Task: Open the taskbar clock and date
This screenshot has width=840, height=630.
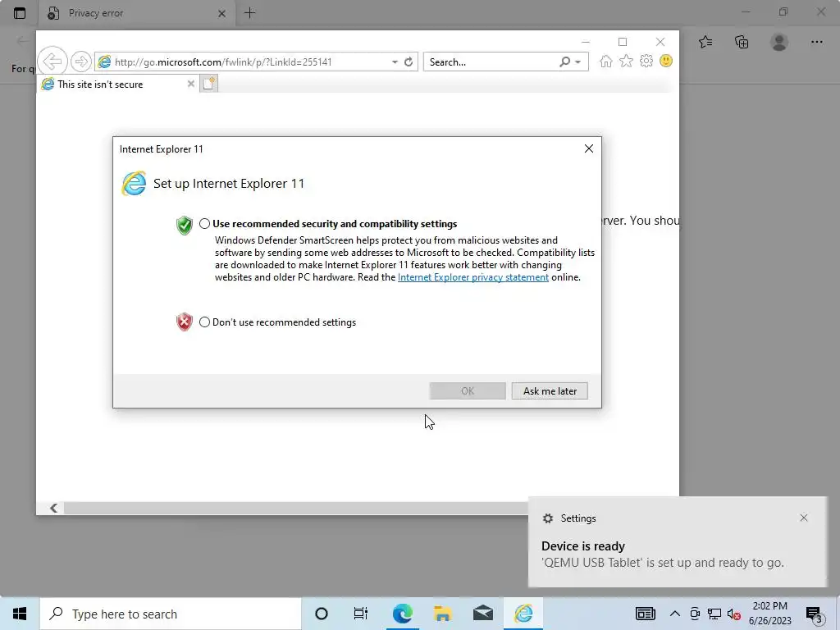Action: 769,614
